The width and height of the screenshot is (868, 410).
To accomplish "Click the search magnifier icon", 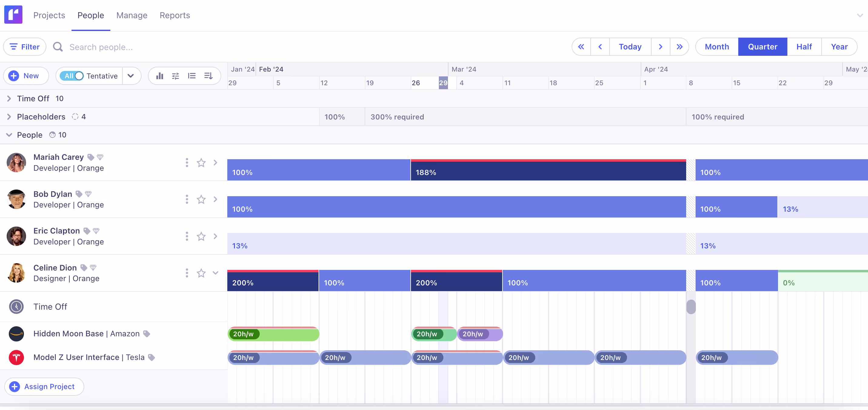I will tap(57, 47).
